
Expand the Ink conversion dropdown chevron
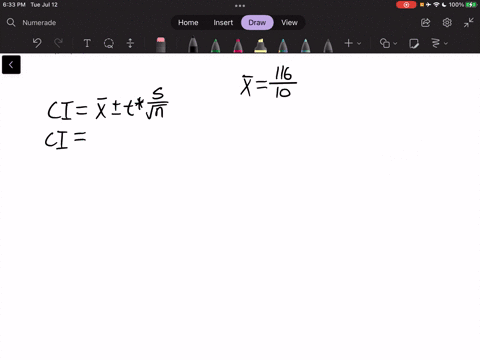[446, 43]
